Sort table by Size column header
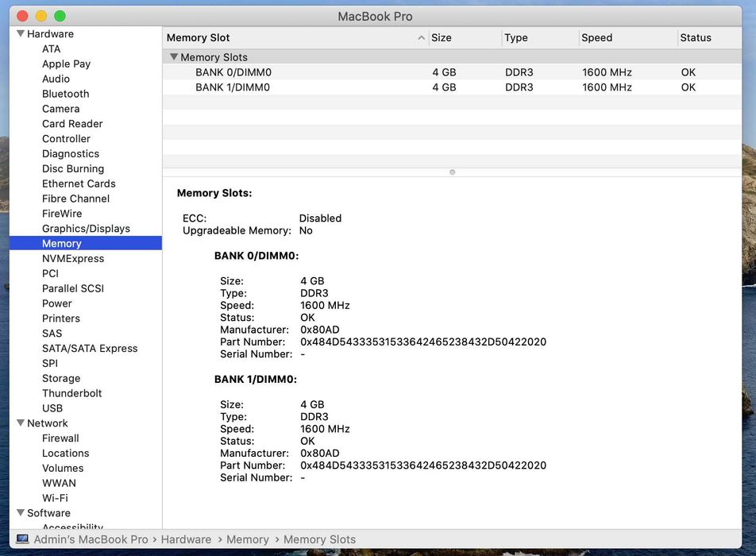This screenshot has width=756, height=556. click(x=465, y=37)
